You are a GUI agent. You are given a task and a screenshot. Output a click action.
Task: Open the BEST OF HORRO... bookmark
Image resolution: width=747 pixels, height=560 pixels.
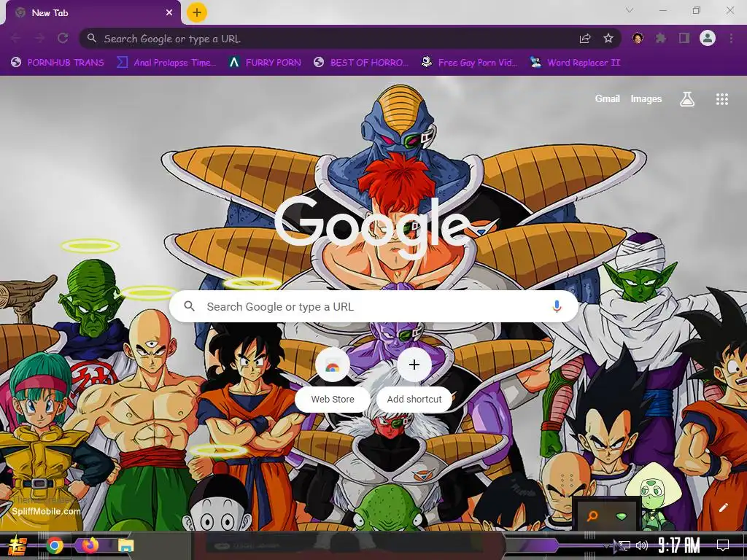tap(361, 63)
